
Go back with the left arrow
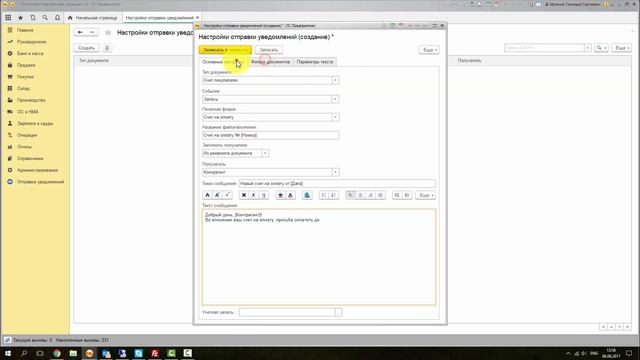click(x=80, y=32)
